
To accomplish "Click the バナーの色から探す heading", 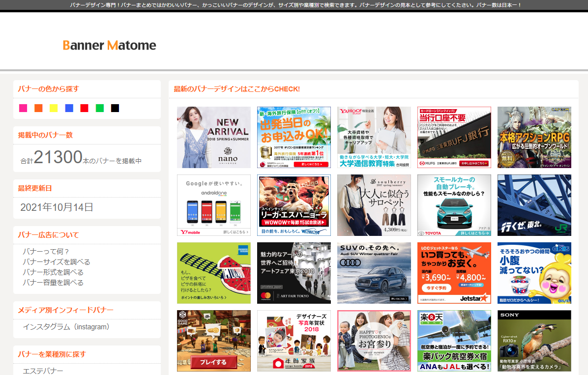I will click(48, 89).
